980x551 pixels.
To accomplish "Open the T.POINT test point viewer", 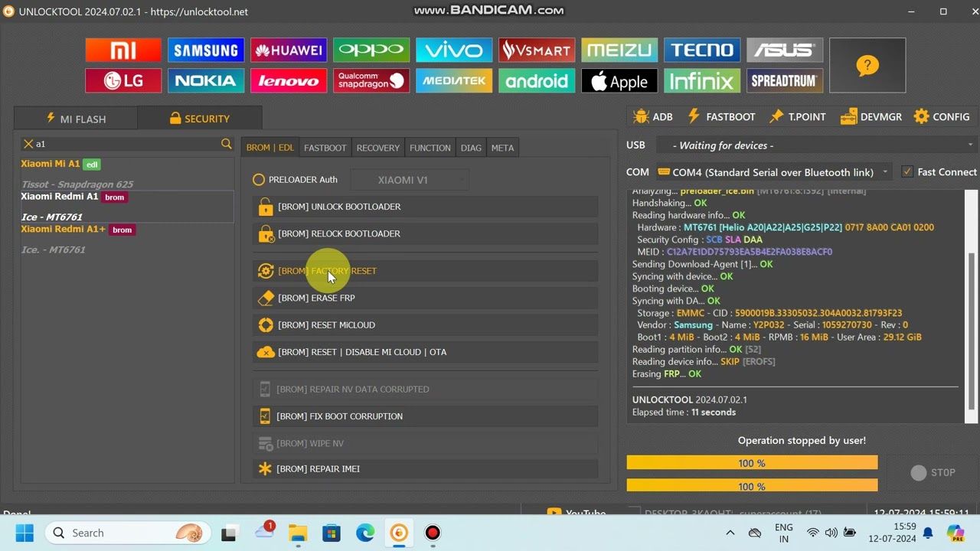I will [798, 117].
